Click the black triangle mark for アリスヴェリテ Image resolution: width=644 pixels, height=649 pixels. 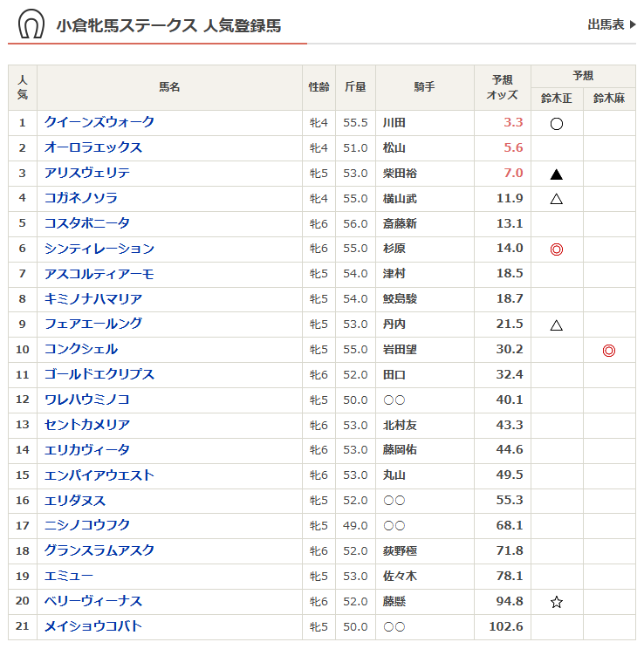coord(557,174)
